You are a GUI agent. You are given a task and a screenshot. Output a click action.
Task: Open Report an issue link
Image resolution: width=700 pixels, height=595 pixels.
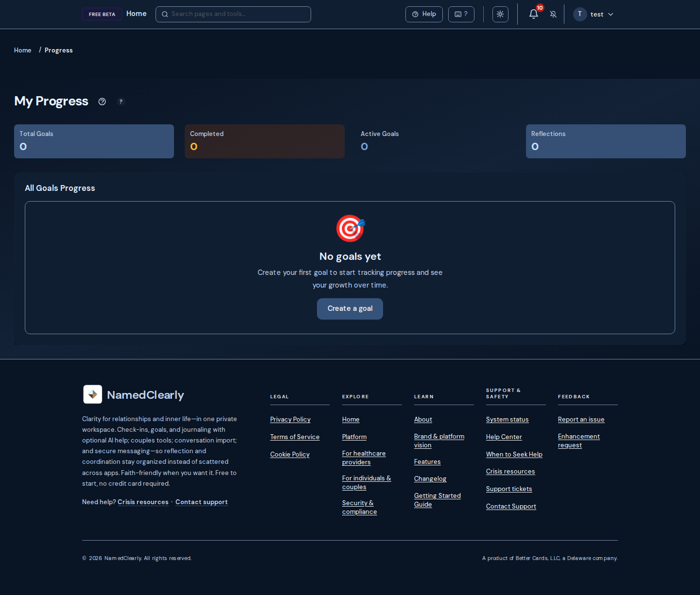(581, 419)
